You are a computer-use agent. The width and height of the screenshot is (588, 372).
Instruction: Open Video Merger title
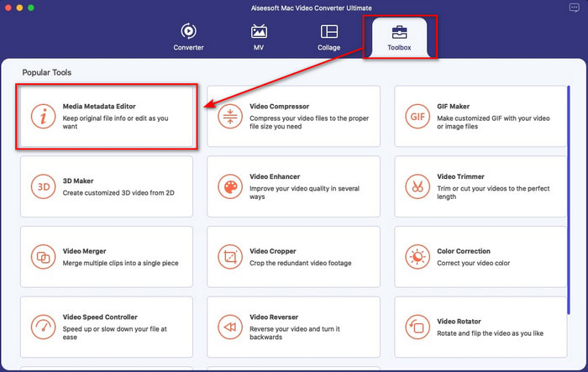tap(84, 251)
